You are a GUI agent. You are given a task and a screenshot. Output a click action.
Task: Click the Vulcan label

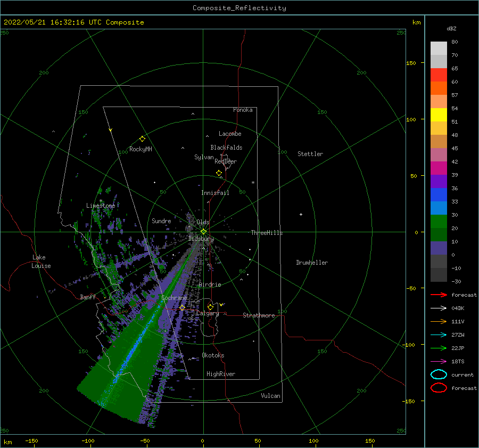[x=271, y=396]
